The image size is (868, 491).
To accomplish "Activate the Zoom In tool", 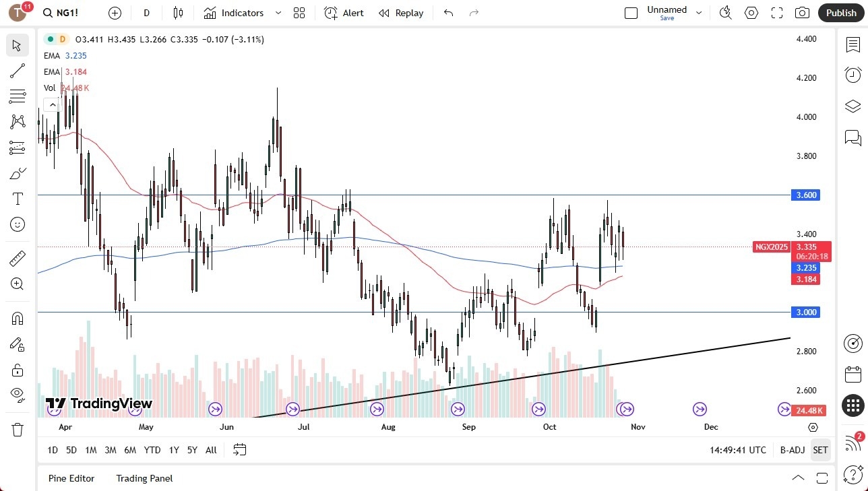I will 18,284.
